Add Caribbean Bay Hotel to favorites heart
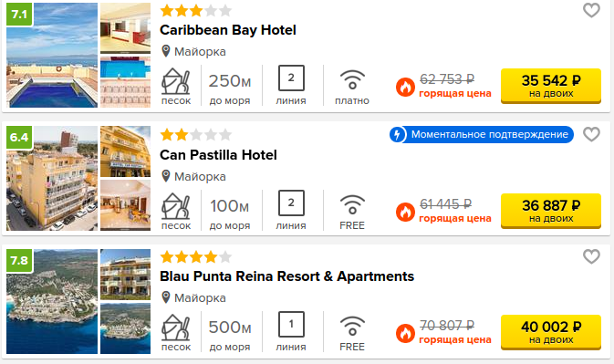Viewport: 614px width, 364px height. (x=591, y=10)
